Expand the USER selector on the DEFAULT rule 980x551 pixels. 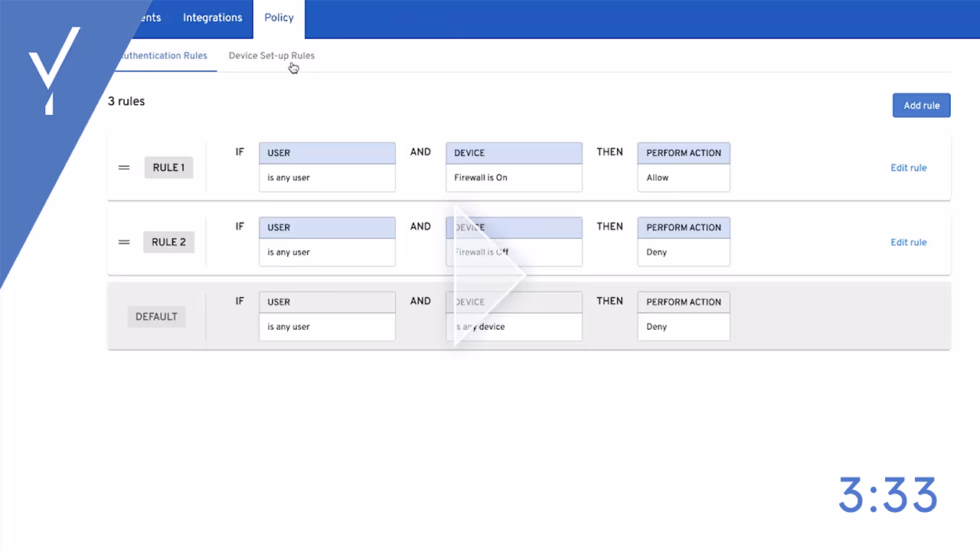pos(327,302)
